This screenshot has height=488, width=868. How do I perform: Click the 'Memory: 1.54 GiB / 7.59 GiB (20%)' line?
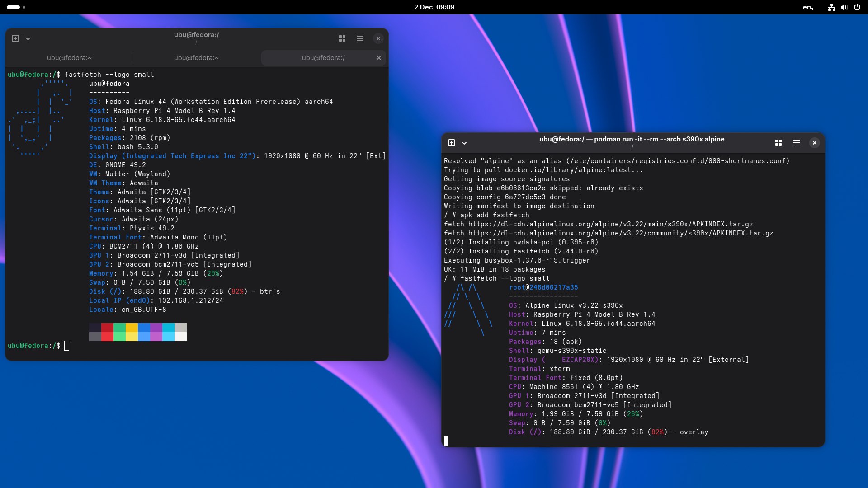pyautogui.click(x=156, y=273)
